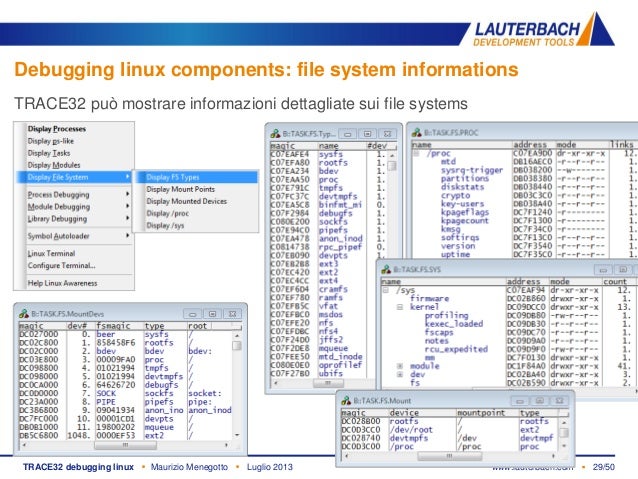638x479 pixels.
Task: Click the horizontal scrollbar thumb in TASK.FS.MountDevs
Action: coord(126,445)
